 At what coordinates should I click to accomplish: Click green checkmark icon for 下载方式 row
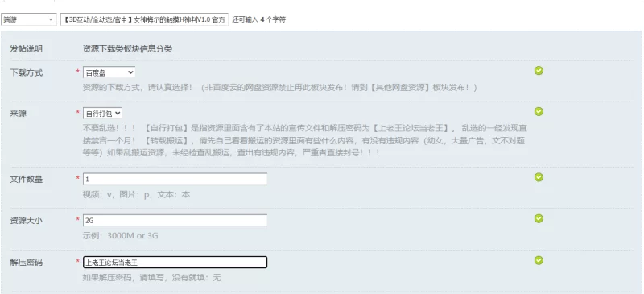pyautogui.click(x=539, y=71)
